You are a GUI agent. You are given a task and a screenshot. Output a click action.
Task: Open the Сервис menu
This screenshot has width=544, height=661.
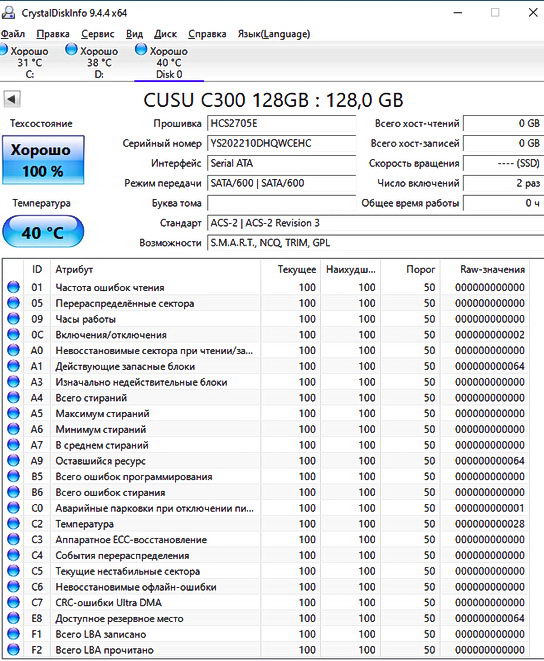[97, 34]
